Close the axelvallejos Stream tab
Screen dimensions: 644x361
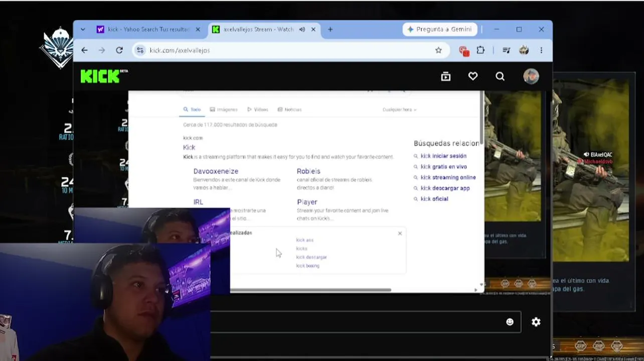[x=313, y=30]
